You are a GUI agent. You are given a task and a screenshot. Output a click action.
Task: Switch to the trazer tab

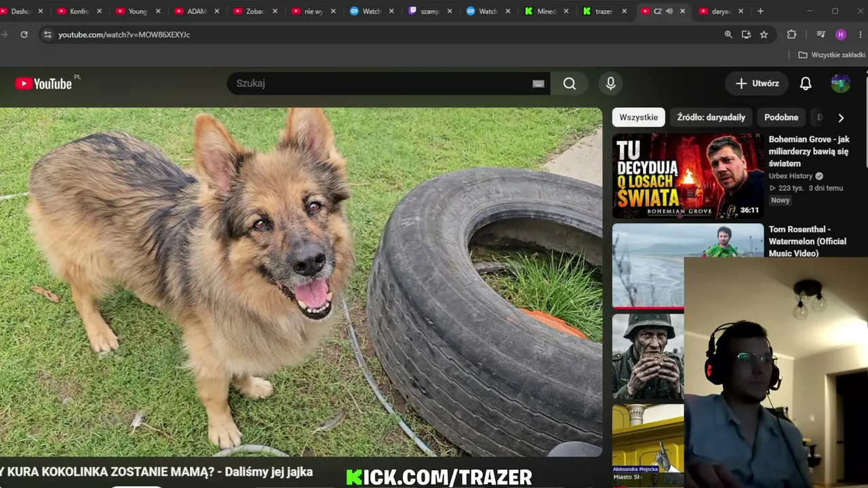[604, 11]
